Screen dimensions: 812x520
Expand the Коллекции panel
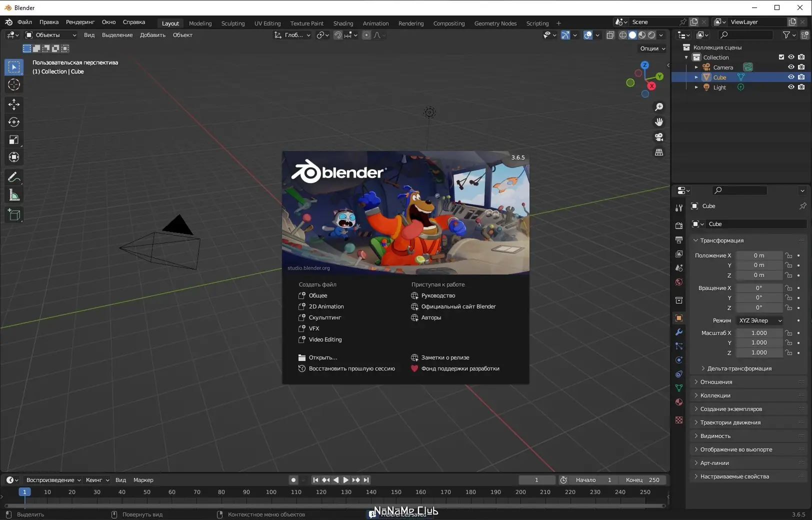tap(715, 395)
